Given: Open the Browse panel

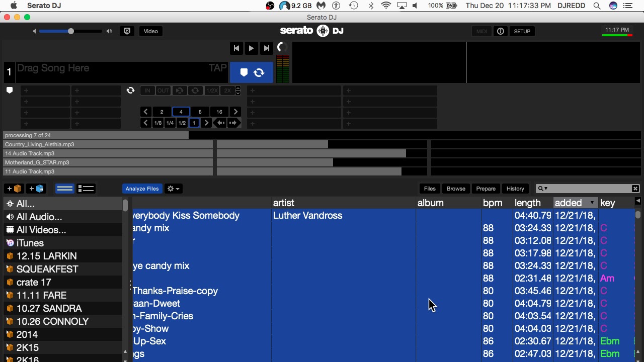Looking at the screenshot, I should (x=456, y=189).
